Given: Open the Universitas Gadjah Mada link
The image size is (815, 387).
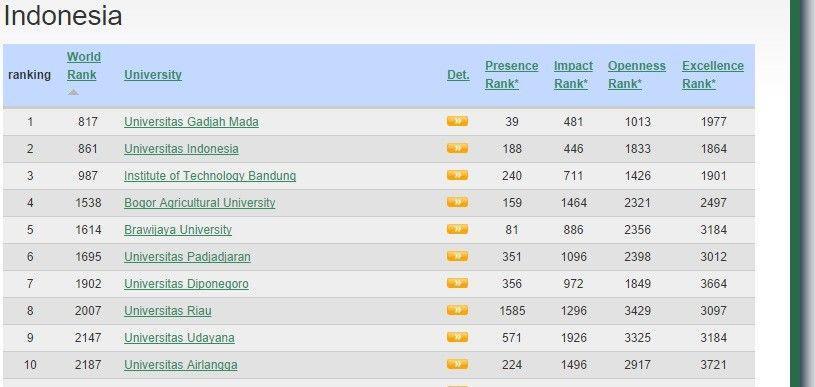Looking at the screenshot, I should 191,122.
